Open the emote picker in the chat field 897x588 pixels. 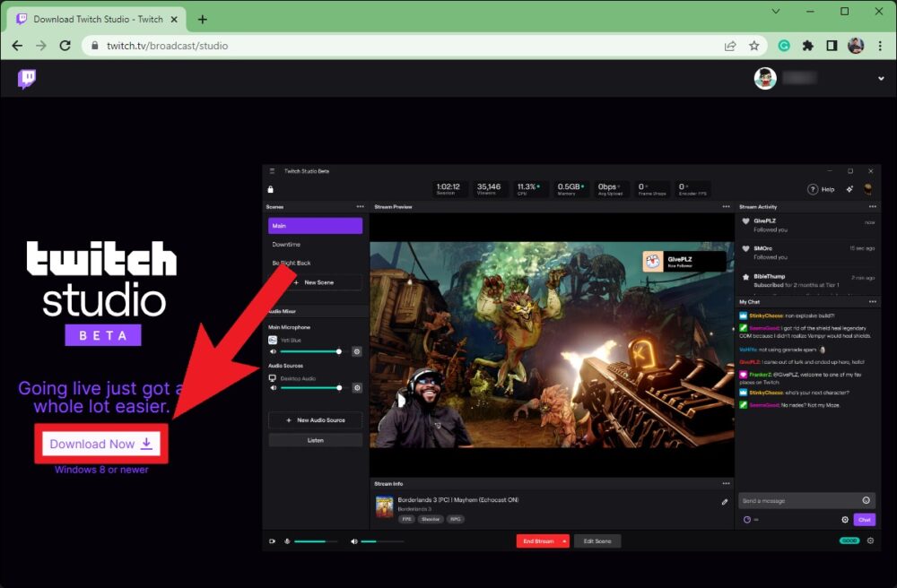click(x=864, y=500)
